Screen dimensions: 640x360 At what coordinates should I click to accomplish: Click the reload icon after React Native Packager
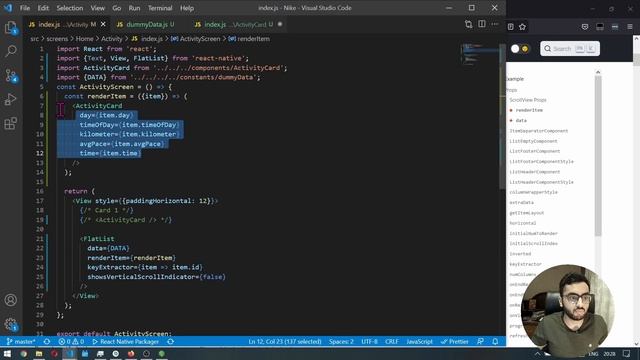click(171, 342)
